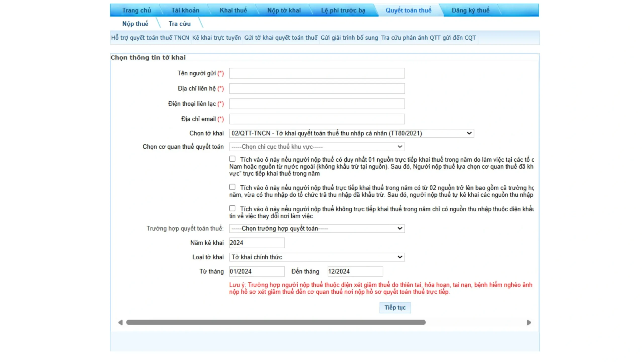Click Tra cứu phản ánh QTT gửi đến CQT
The image size is (644, 362).
tap(428, 38)
